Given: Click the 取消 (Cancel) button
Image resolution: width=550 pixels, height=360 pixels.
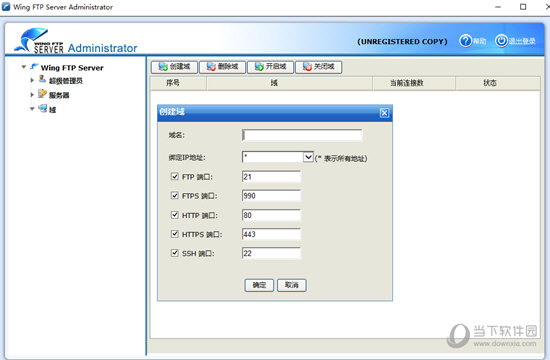Looking at the screenshot, I should click(291, 285).
